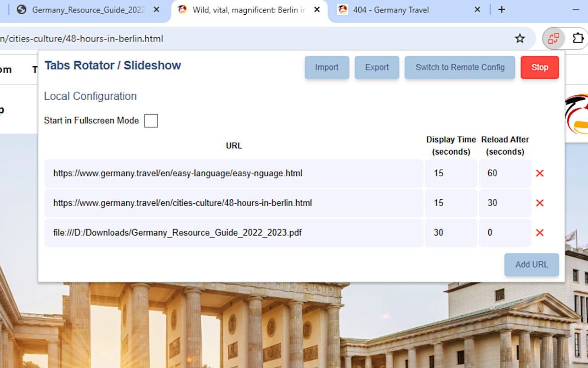Remove the easy-language URL from rotation
The height and width of the screenshot is (368, 588).
[x=539, y=173]
